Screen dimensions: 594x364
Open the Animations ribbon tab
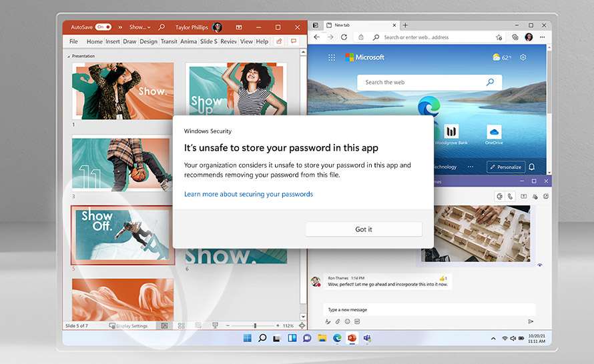188,41
